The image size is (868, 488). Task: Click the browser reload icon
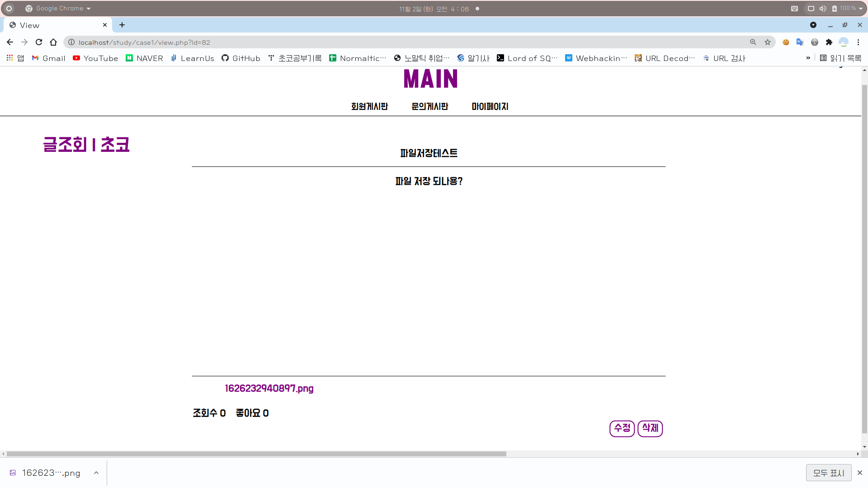[39, 42]
